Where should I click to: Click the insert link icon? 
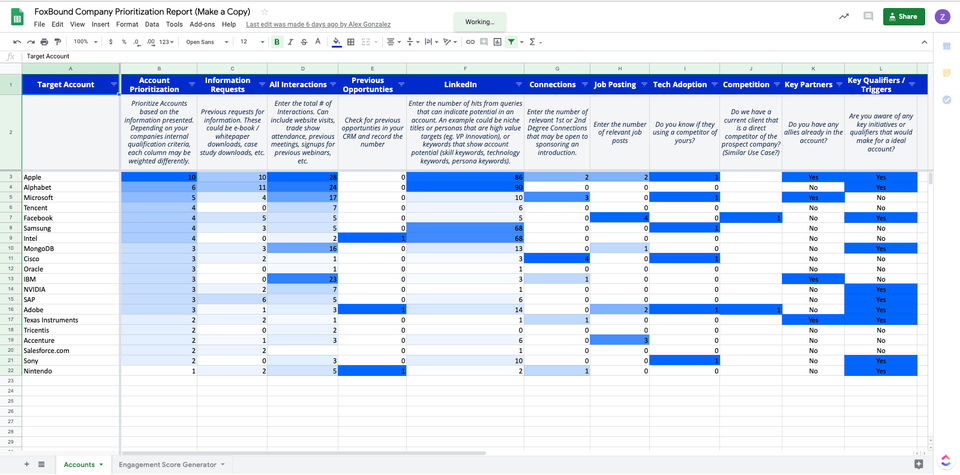coord(470,42)
